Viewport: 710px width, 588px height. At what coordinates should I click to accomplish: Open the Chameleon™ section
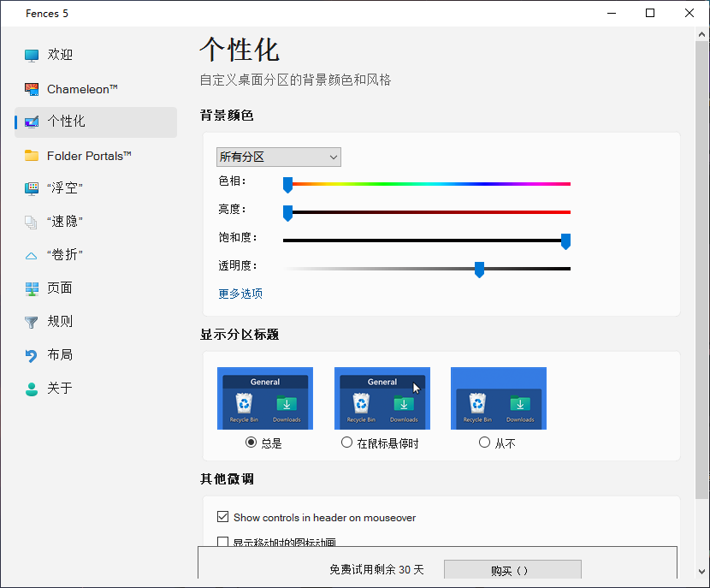(96, 89)
